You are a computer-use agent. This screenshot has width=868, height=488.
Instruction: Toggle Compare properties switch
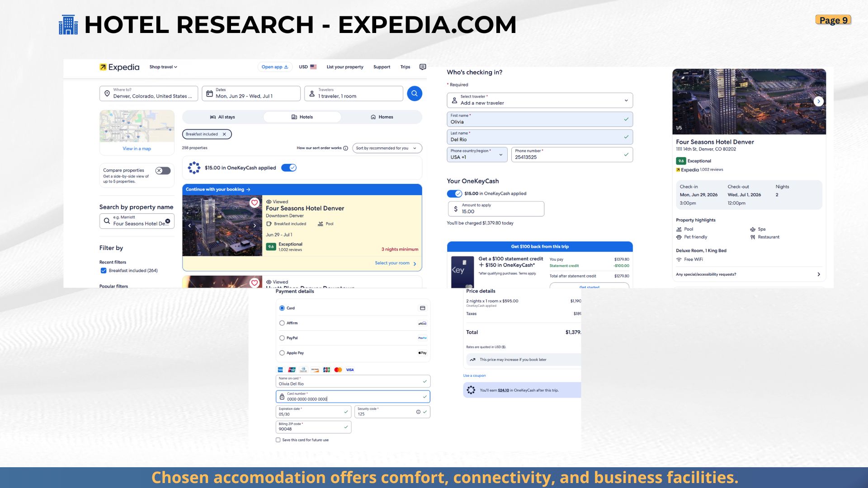163,170
